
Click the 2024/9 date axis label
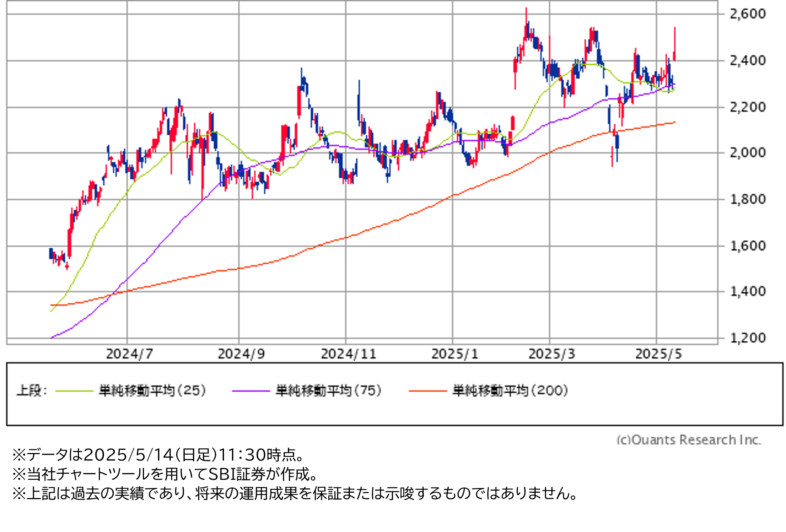pyautogui.click(x=241, y=354)
